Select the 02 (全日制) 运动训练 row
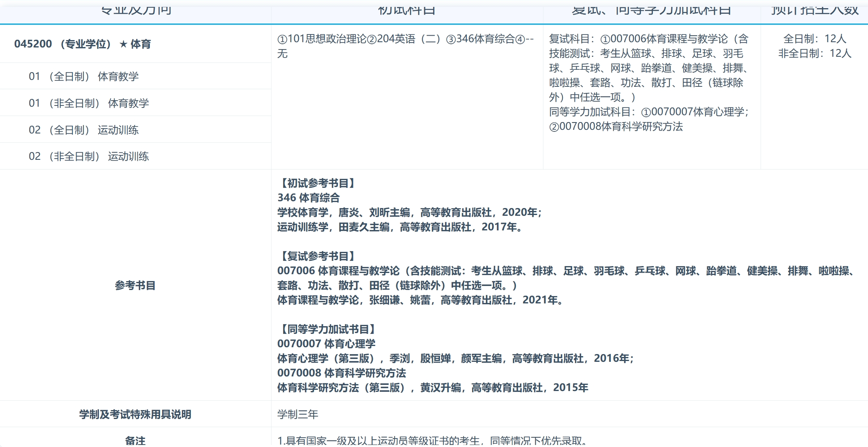 tap(84, 130)
